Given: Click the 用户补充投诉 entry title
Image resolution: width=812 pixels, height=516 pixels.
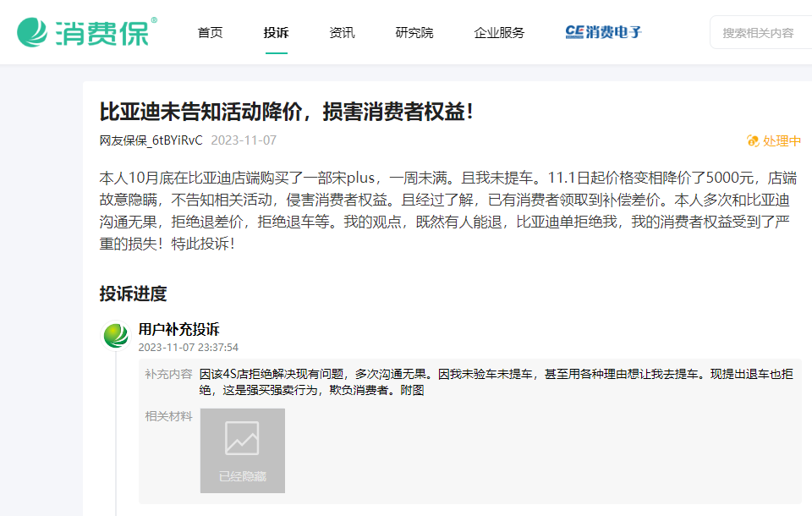Looking at the screenshot, I should [x=178, y=329].
